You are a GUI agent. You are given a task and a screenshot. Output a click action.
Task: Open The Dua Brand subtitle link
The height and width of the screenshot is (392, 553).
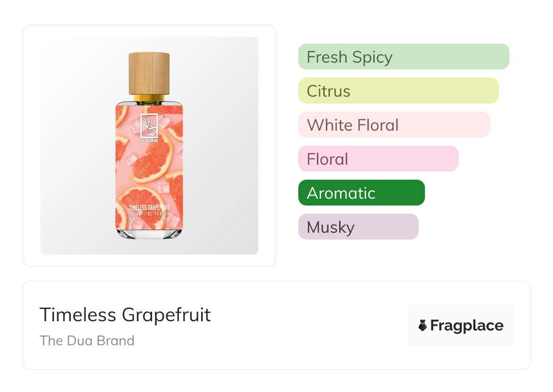point(87,340)
